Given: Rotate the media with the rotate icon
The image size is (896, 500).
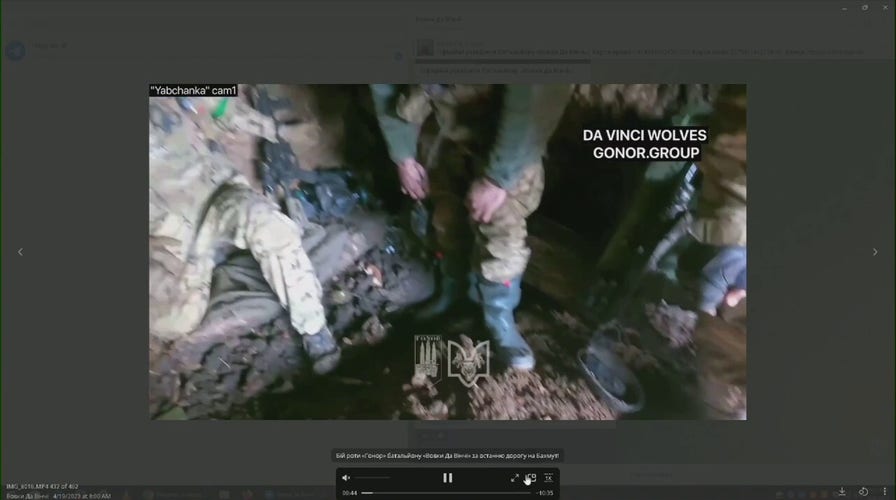Looking at the screenshot, I should [863, 491].
